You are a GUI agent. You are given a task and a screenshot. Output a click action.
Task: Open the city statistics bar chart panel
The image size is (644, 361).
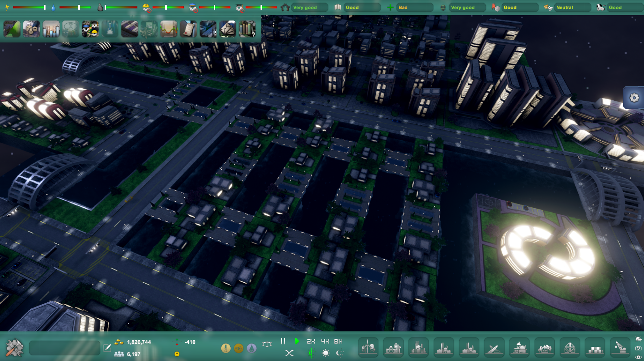coord(51,29)
